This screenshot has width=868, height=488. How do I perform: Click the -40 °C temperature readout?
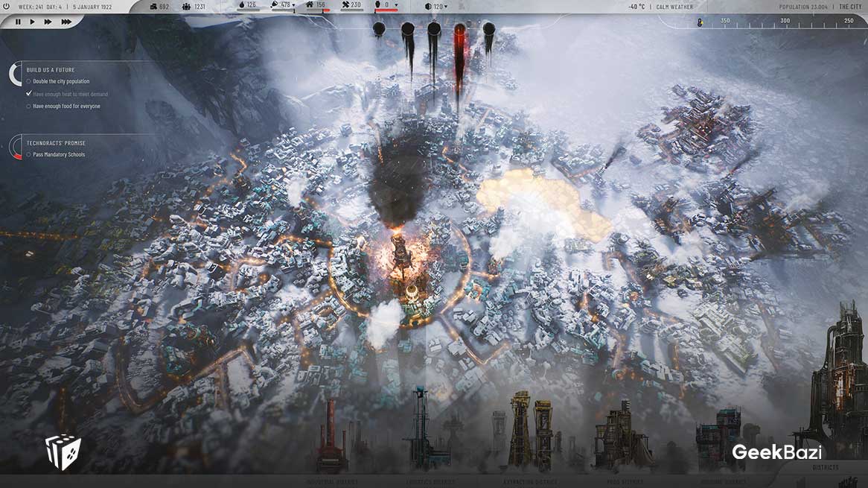pos(636,7)
